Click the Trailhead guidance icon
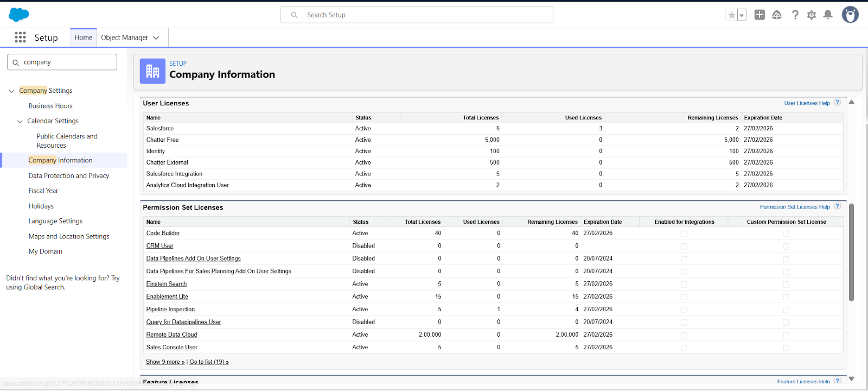This screenshot has height=391, width=868. click(x=777, y=15)
